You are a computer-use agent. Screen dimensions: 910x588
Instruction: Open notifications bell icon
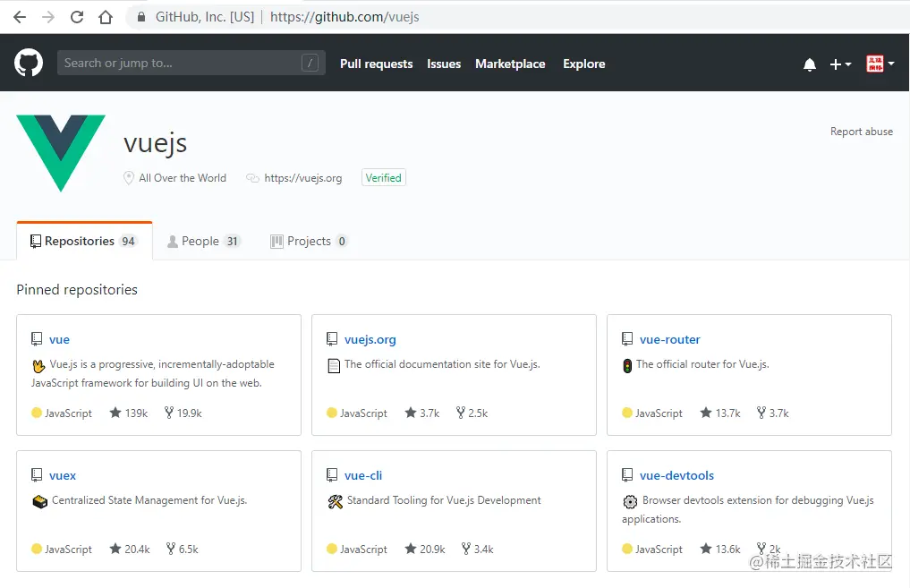tap(810, 64)
